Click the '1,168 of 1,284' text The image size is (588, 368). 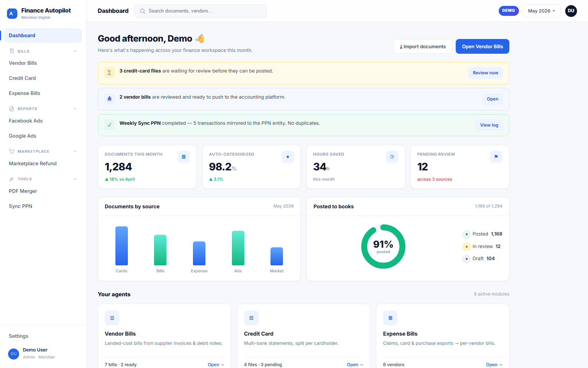coord(488,206)
